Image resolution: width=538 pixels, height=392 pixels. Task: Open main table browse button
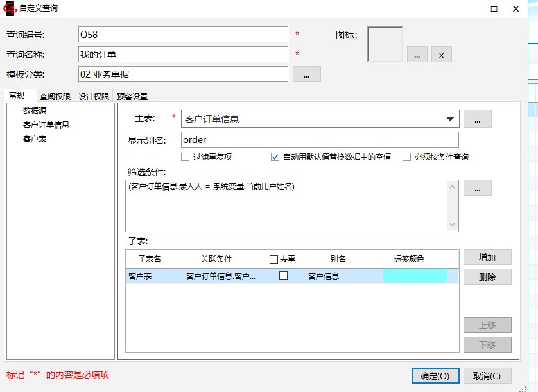coord(477,119)
